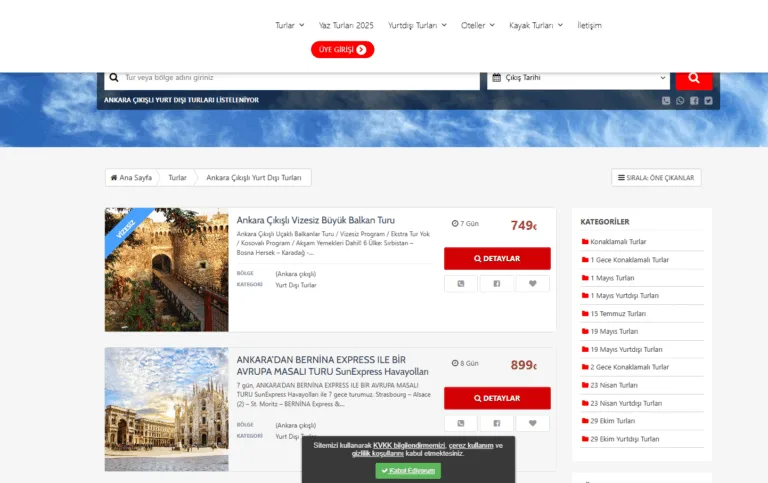
Task: Click the 8 Gün duration label
Action: tap(465, 363)
